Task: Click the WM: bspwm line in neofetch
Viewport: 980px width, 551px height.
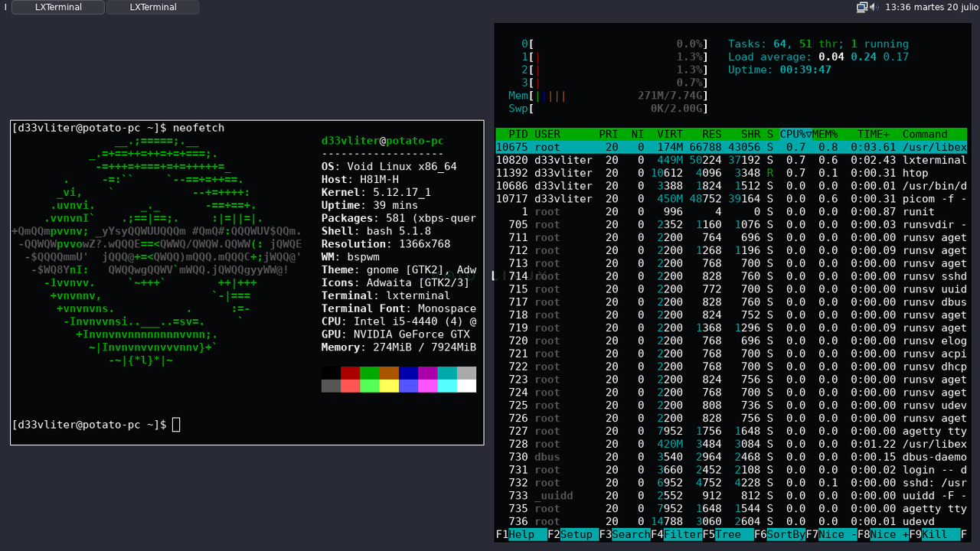Action: click(350, 256)
